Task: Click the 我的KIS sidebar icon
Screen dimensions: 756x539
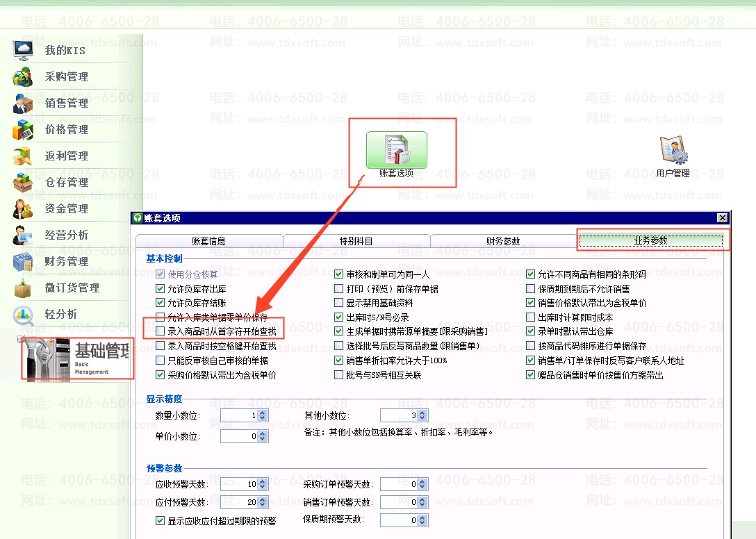Action: pos(23,50)
